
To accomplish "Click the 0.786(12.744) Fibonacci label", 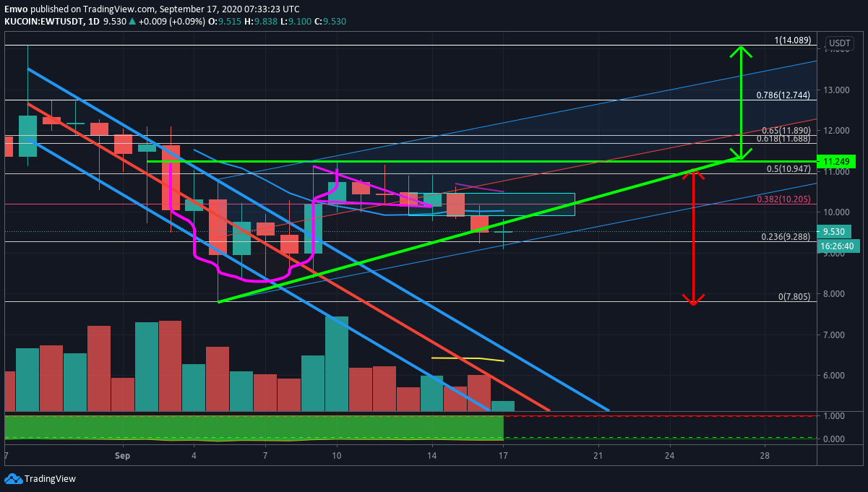I will click(783, 95).
